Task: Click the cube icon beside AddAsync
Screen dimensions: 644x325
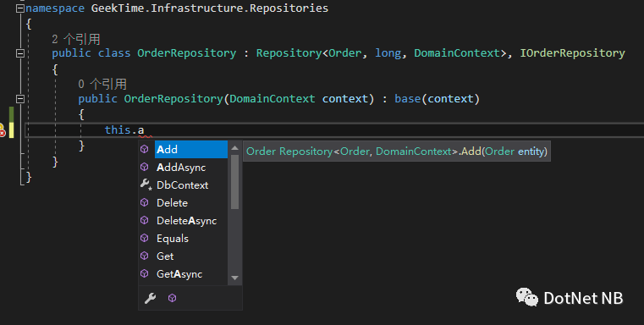Action: 145,167
